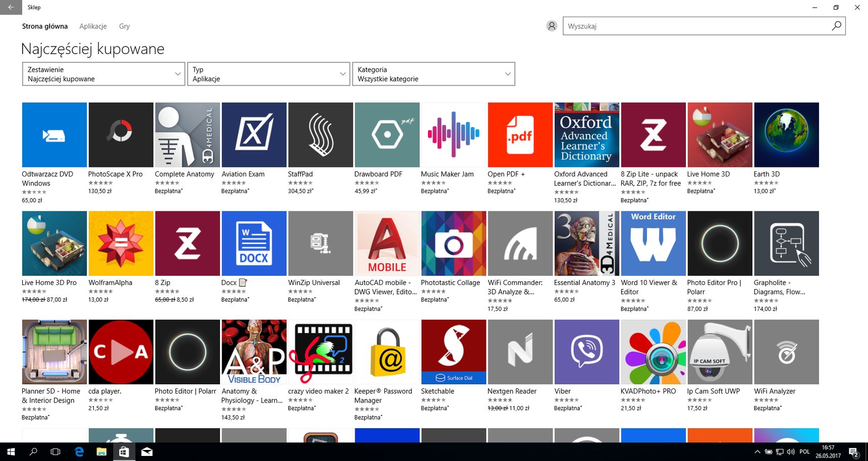The height and width of the screenshot is (461, 868).
Task: Open the WiFi Analyzer app icon
Action: tap(787, 352)
